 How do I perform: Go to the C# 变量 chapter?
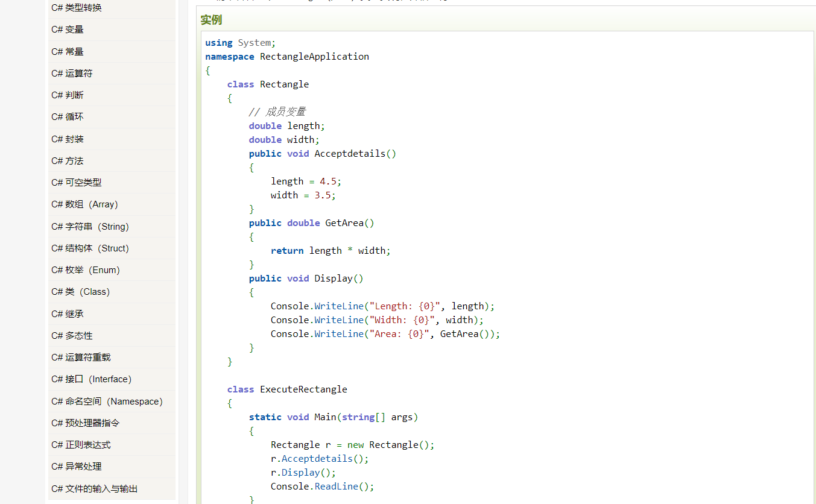click(68, 30)
